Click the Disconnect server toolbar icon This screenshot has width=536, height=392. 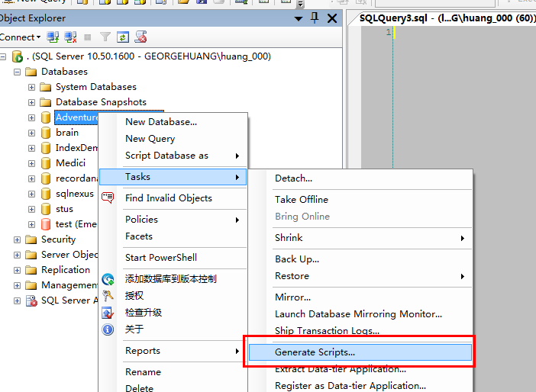click(70, 37)
